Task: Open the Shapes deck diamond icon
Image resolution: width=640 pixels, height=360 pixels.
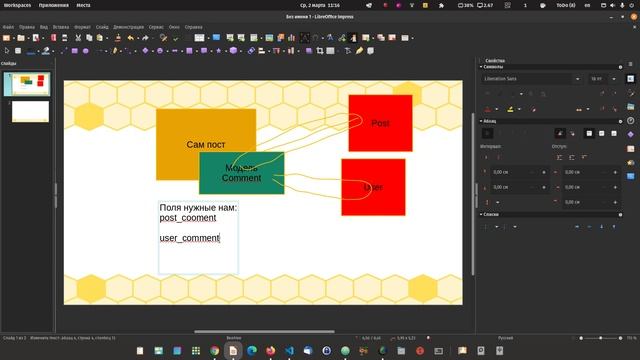Action: click(x=631, y=134)
